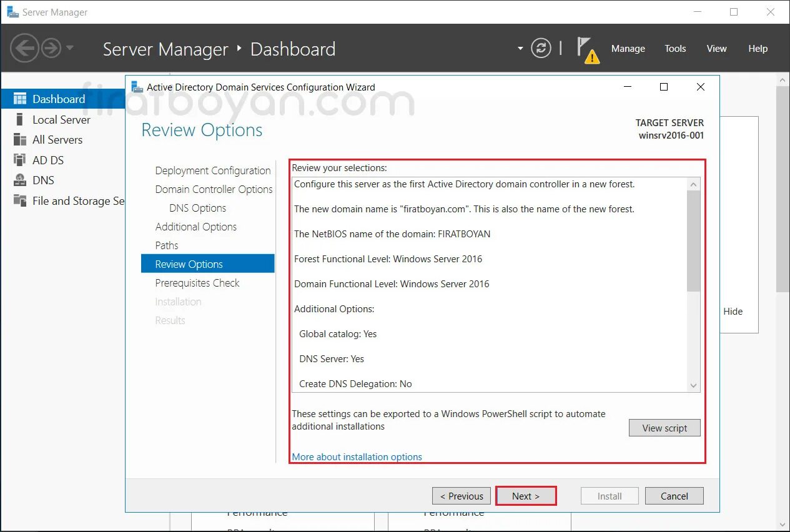
Task: Click the review list scroll up arrow
Action: coord(693,184)
